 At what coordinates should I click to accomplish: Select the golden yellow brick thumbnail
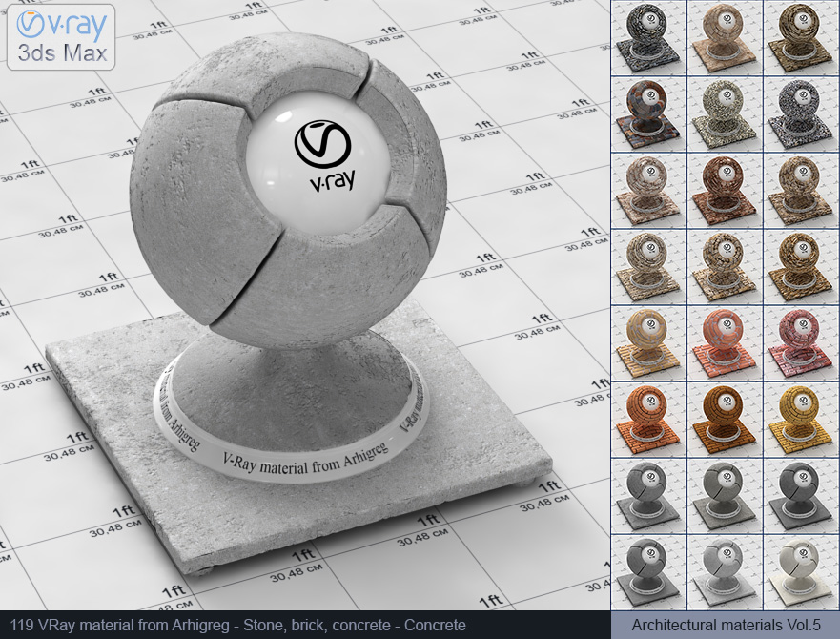(x=802, y=420)
